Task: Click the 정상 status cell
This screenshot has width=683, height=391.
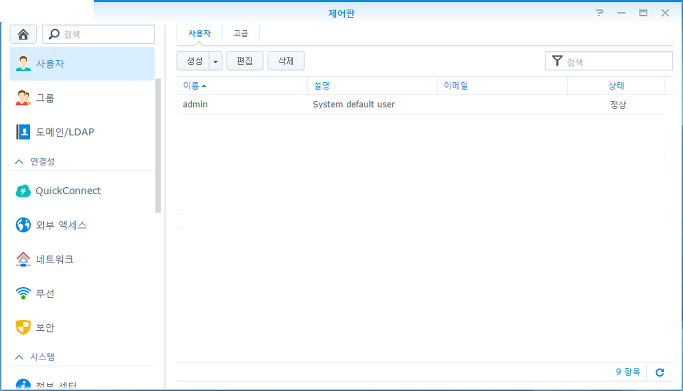Action: 618,104
